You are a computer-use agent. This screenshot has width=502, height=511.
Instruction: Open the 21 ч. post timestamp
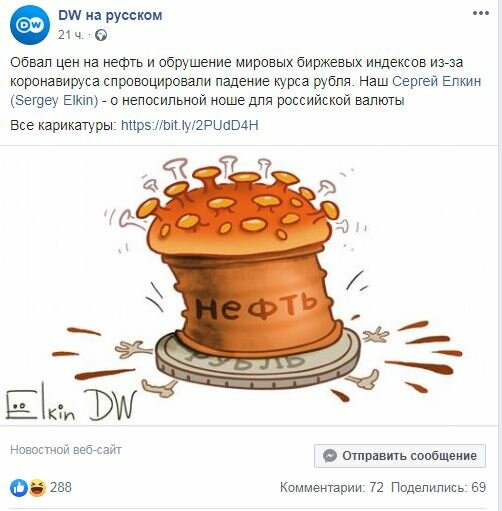pos(71,35)
